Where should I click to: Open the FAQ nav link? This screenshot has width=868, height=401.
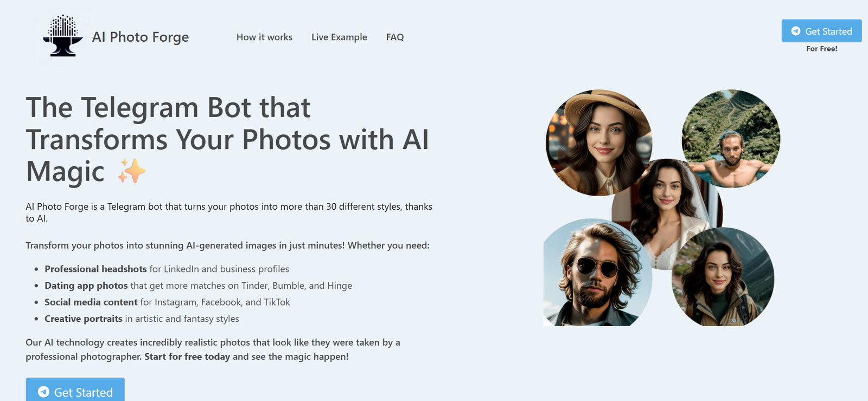click(x=395, y=37)
